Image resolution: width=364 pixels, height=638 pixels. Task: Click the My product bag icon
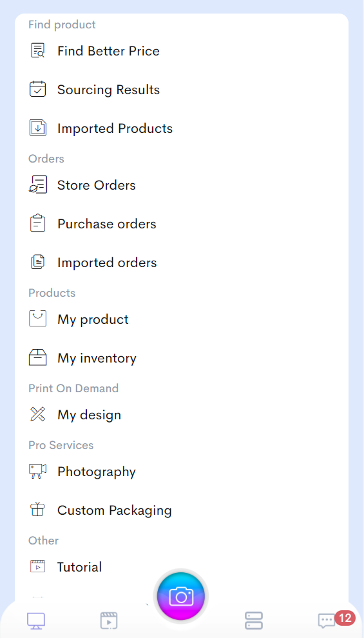click(38, 319)
